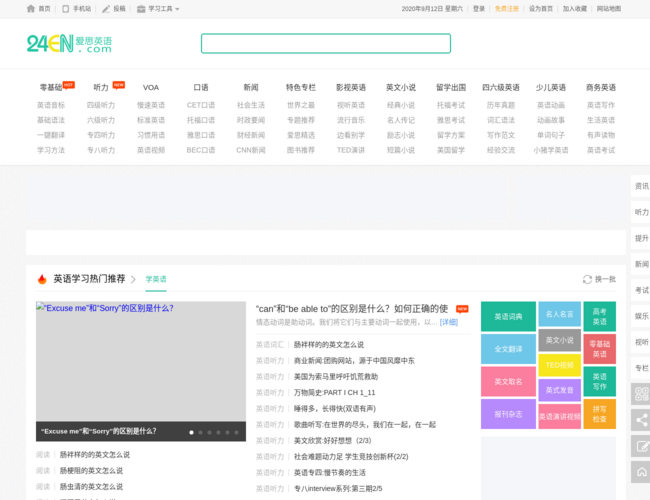The width and height of the screenshot is (650, 500).
Task: Click the blue 全文翻译 tile
Action: (508, 349)
